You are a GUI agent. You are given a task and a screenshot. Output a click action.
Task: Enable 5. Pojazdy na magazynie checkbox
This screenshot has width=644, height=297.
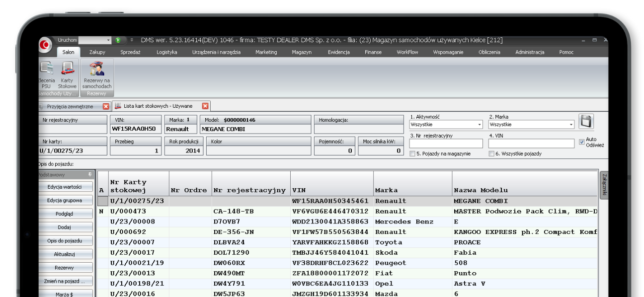pos(412,154)
